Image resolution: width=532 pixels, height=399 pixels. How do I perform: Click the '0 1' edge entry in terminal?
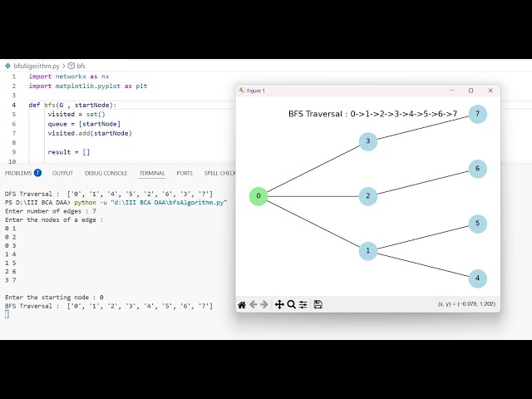coord(10,229)
